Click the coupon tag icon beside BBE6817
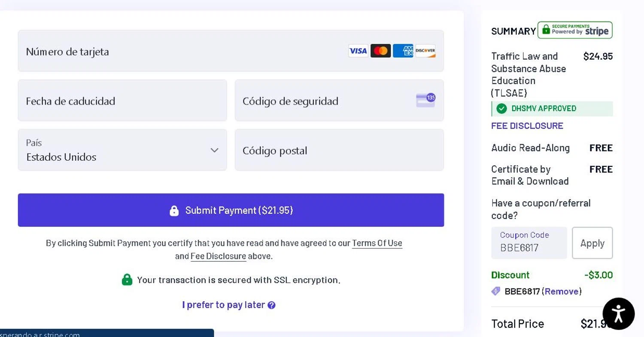Image resolution: width=644 pixels, height=337 pixels. coord(496,291)
